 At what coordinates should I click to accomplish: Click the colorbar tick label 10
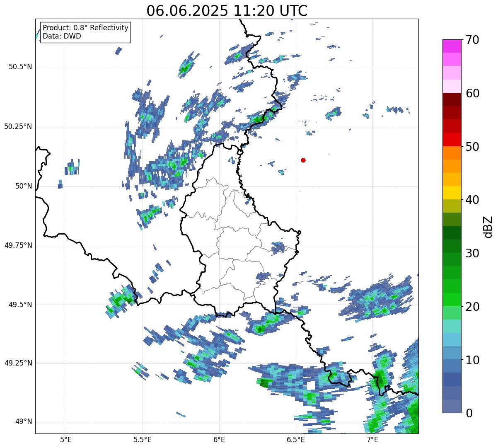[472, 360]
